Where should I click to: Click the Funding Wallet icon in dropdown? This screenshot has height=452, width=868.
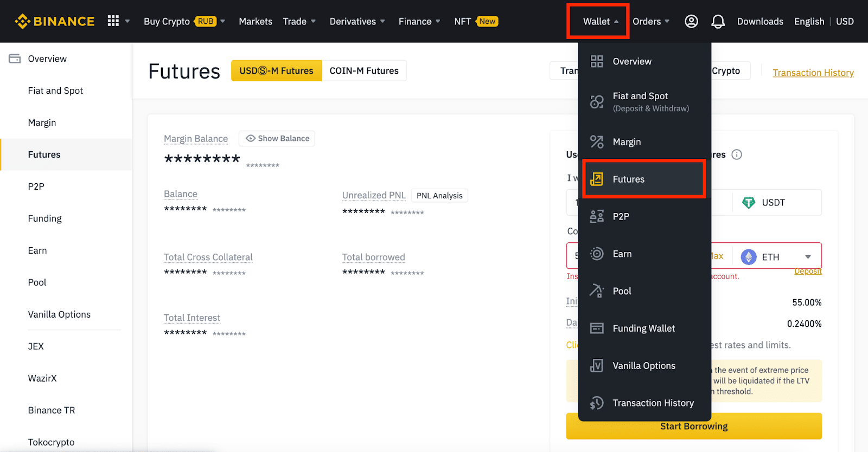pos(597,328)
